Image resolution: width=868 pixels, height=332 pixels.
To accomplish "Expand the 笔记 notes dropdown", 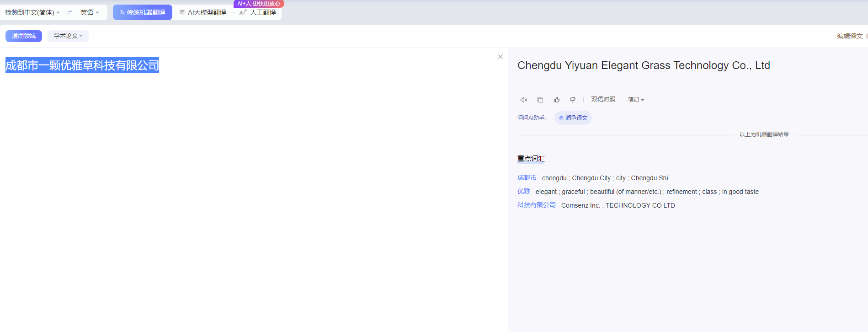I will tap(636, 99).
